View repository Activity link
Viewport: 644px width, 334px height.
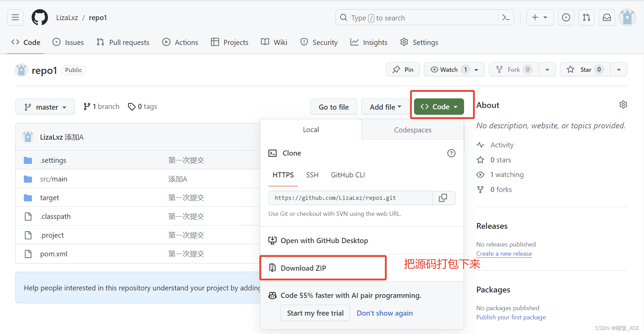point(495,145)
